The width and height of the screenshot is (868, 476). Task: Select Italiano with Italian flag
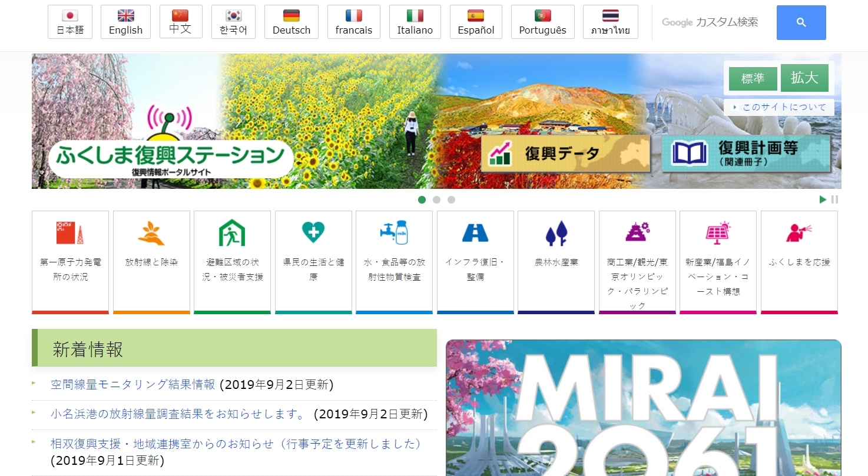415,22
